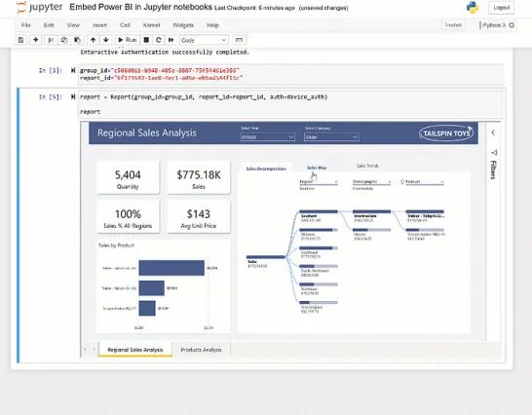Select the Midwest node in decomposition tree
This screenshot has width=532, height=415.
[319, 234]
